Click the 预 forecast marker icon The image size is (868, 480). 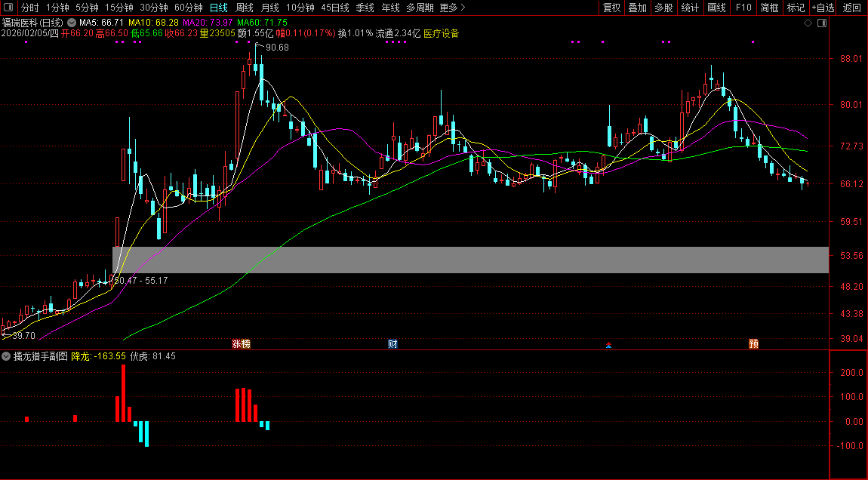point(753,344)
